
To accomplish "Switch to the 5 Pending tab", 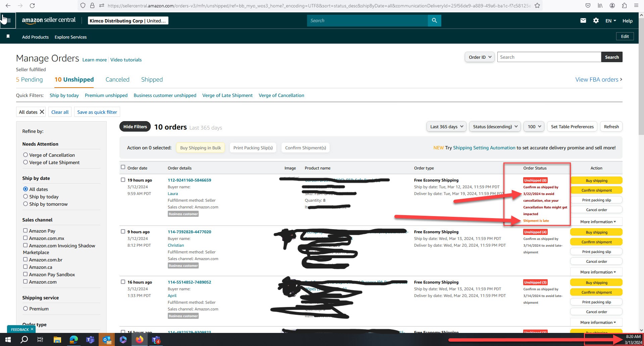I will [30, 80].
